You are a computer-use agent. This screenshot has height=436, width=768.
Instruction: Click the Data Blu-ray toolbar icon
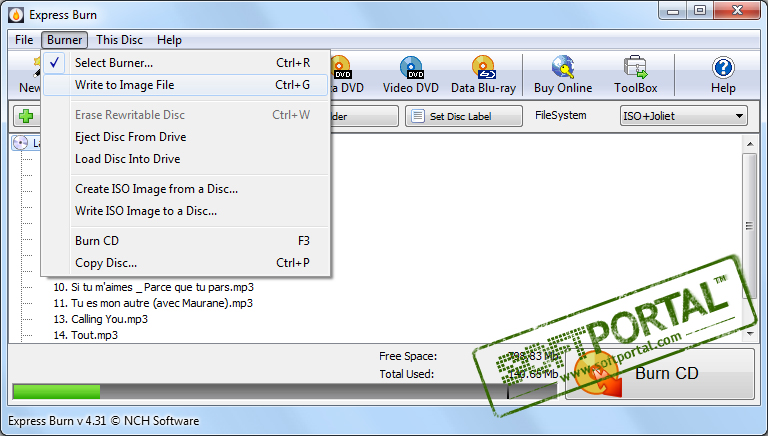point(483,74)
